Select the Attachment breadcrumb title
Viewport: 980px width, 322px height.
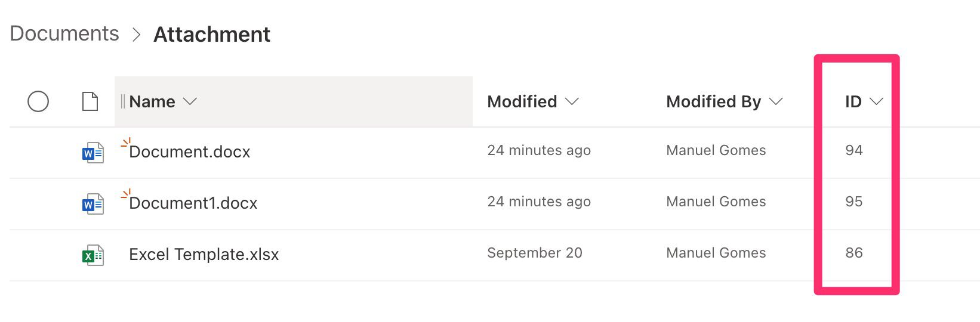[212, 35]
